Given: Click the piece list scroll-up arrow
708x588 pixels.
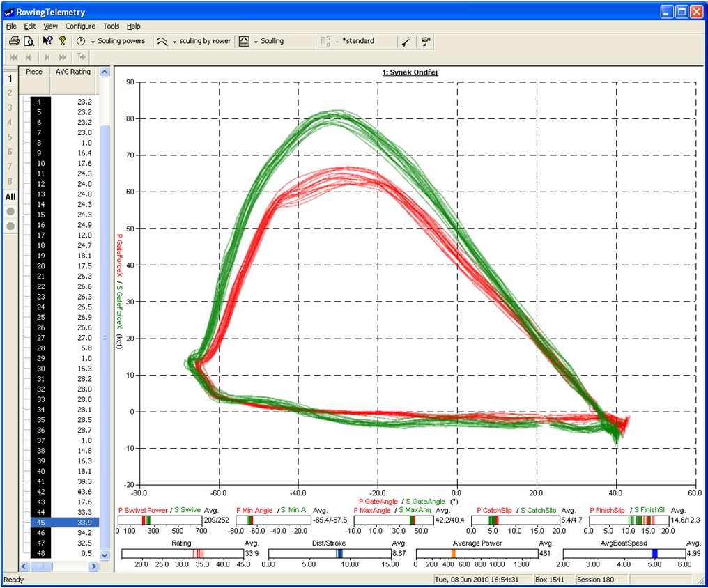Looking at the screenshot, I should click(x=105, y=72).
